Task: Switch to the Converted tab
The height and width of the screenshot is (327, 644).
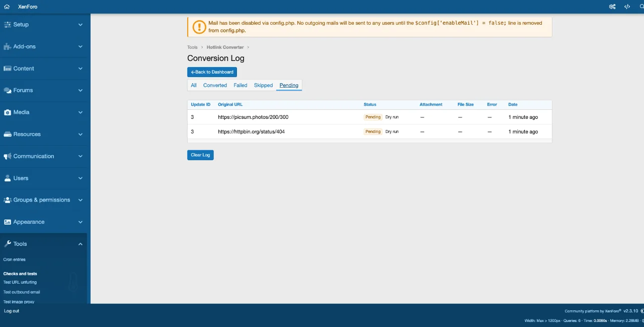Action: point(215,85)
